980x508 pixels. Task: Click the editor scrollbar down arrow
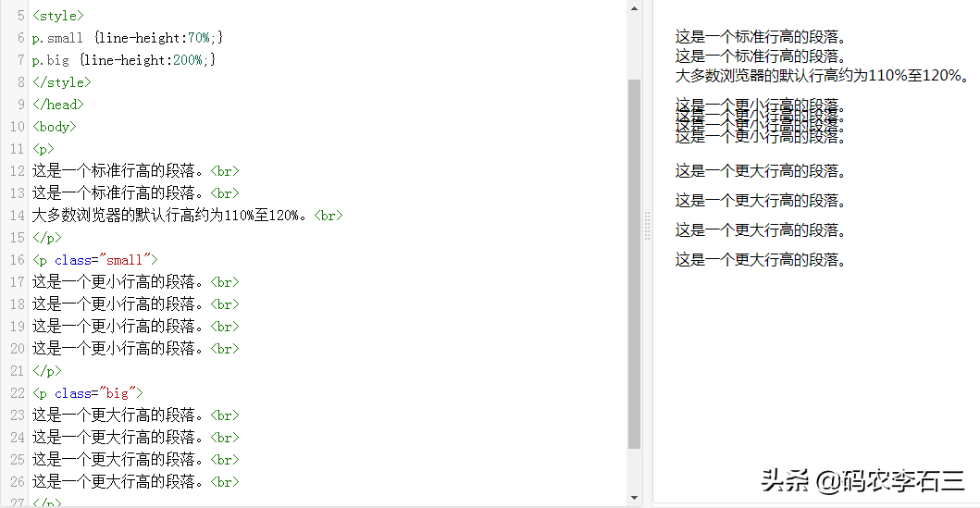tap(635, 498)
